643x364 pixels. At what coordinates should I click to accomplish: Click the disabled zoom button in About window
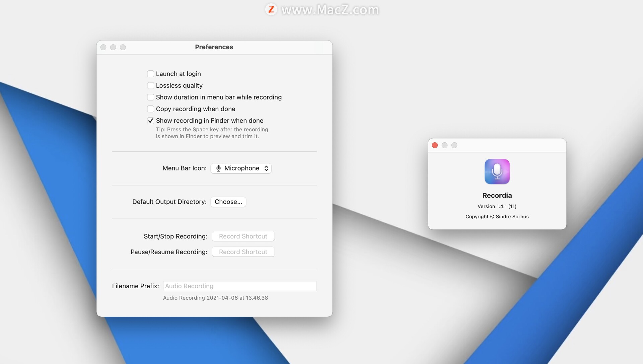454,145
